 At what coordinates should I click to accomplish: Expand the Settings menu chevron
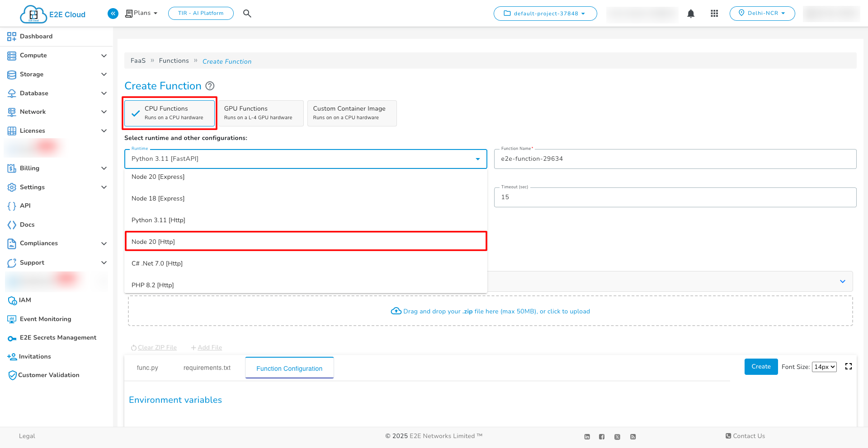point(104,187)
